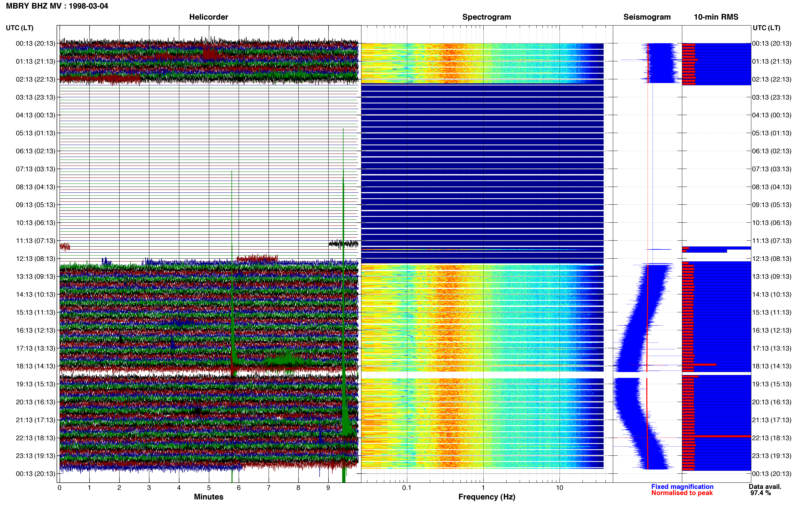Screen dimensions: 812x508
Task: Click the '10-min RMS' panel heading
Action: [x=716, y=17]
